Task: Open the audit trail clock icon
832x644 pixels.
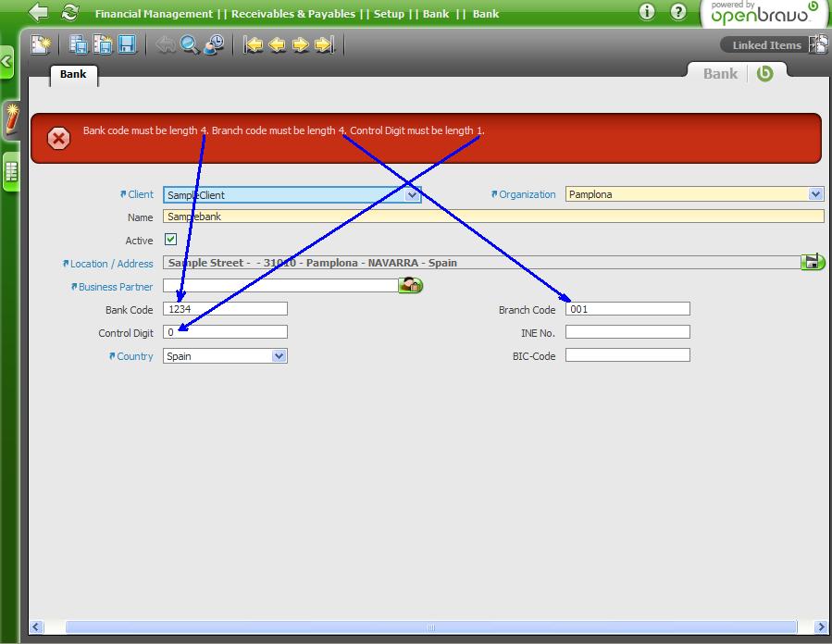Action: 215,44
